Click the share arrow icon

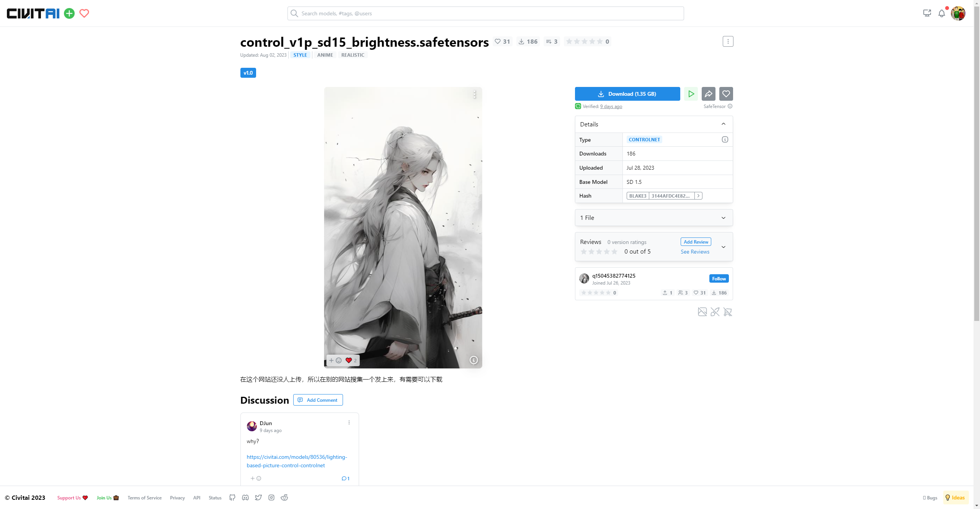pyautogui.click(x=709, y=94)
